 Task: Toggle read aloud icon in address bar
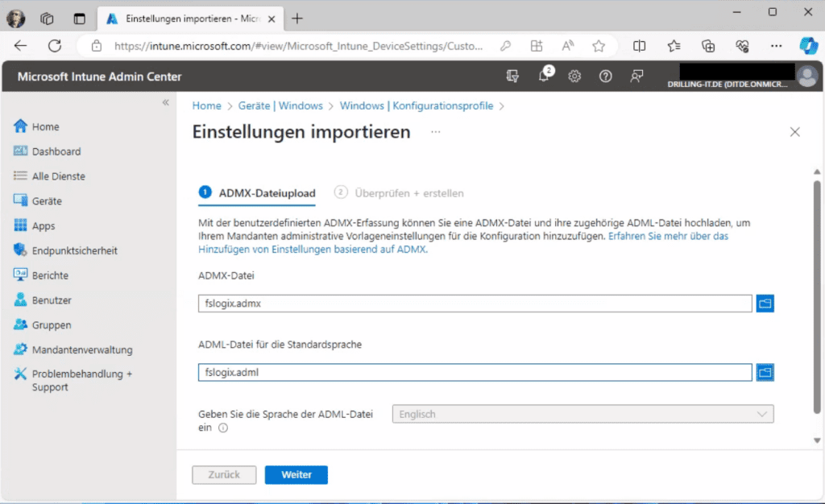(568, 46)
